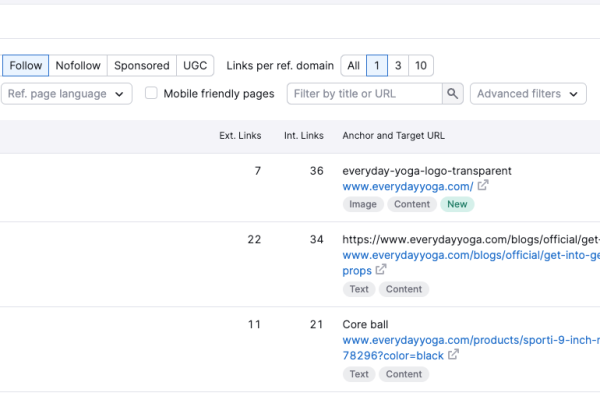Click the search magnifier icon button
This screenshot has height=400, width=600.
pyautogui.click(x=453, y=94)
